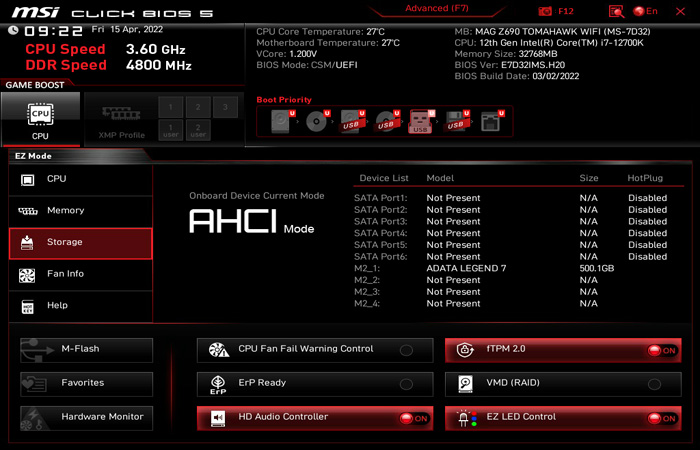Open the Help tab

80,307
